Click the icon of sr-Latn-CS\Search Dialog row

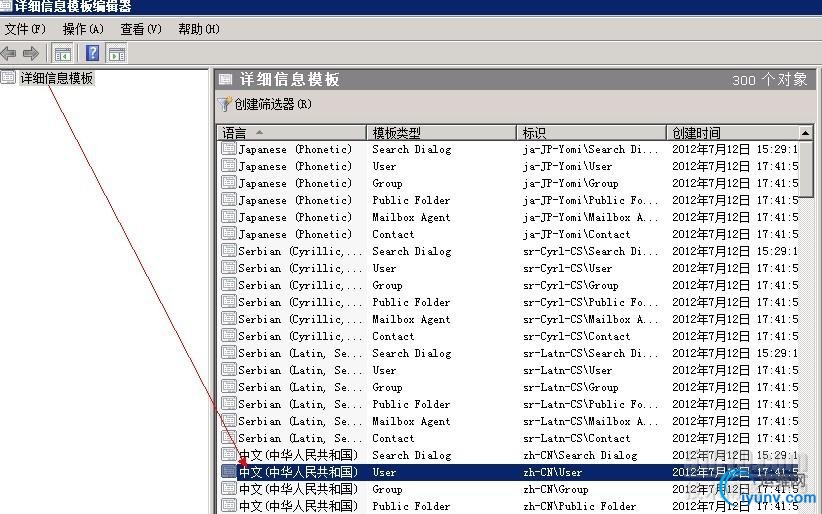point(229,353)
